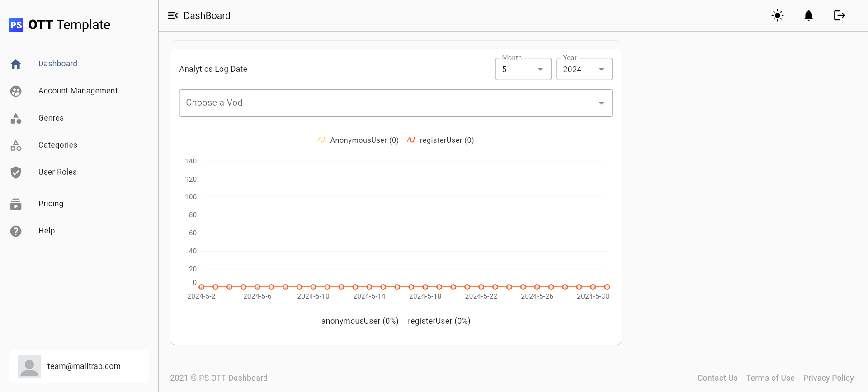Expand the Choose a Vod selector

pos(396,103)
